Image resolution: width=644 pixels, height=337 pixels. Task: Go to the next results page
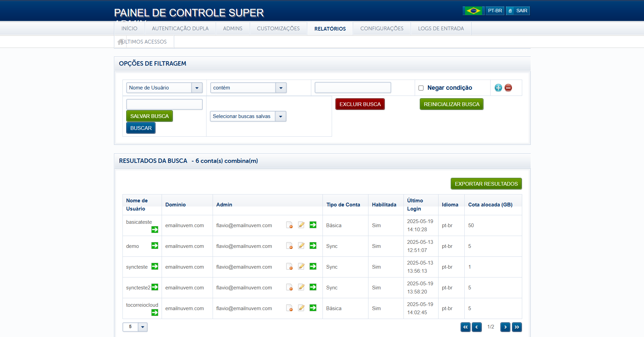(x=505, y=327)
